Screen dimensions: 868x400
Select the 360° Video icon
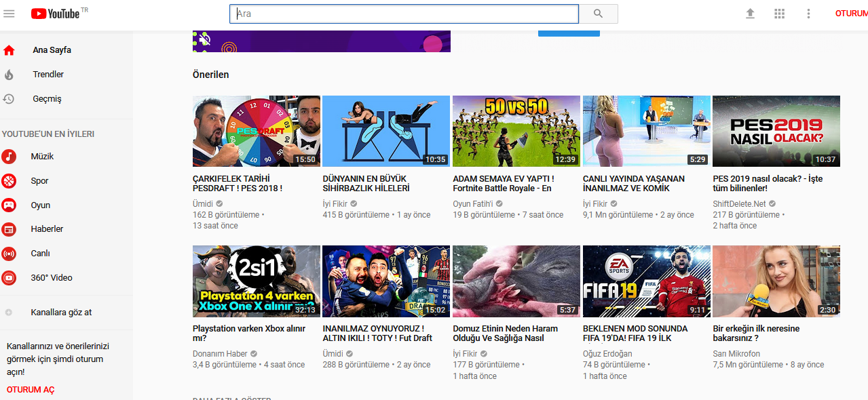(9, 278)
